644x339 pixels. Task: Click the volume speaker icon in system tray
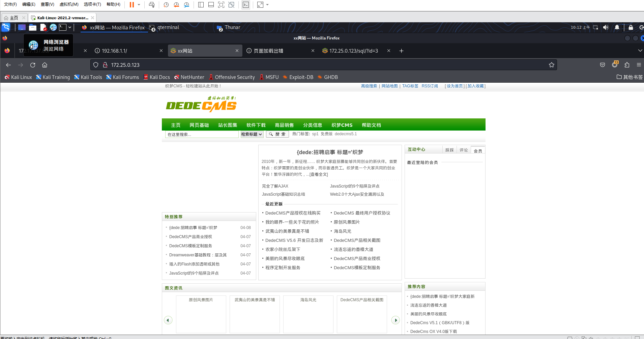(x=606, y=27)
